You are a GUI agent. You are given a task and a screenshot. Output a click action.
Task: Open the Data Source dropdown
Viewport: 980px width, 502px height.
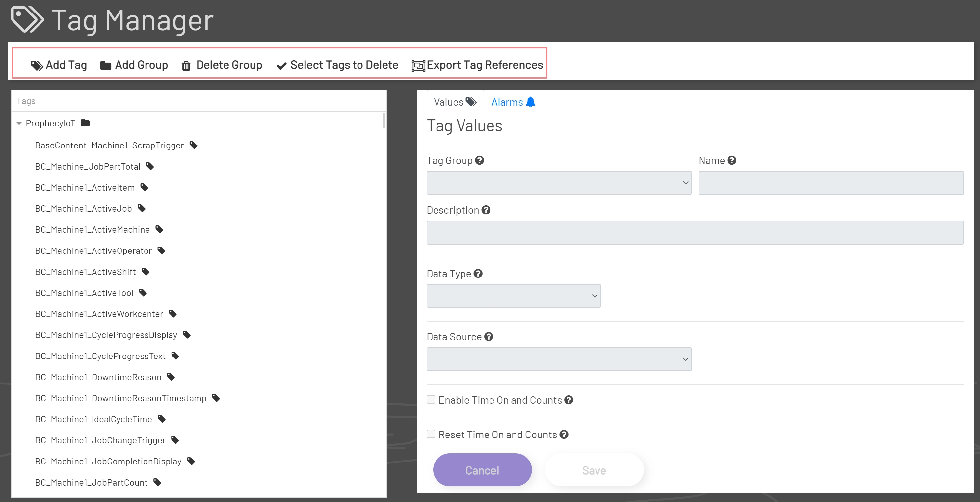coord(559,358)
